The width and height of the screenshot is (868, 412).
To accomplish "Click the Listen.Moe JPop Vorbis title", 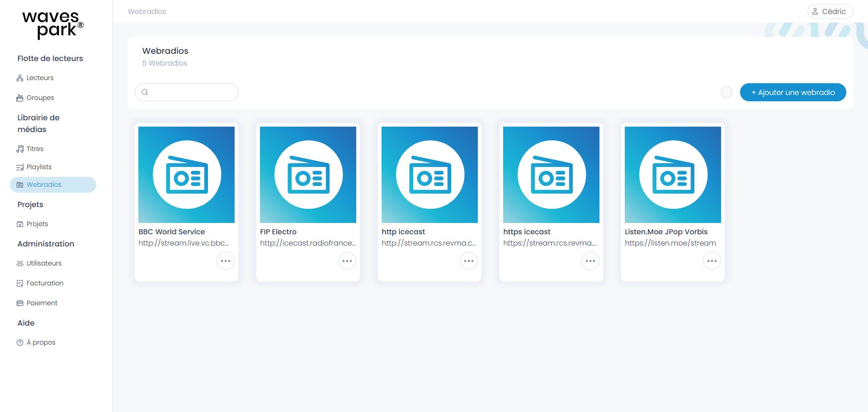I will point(666,232).
